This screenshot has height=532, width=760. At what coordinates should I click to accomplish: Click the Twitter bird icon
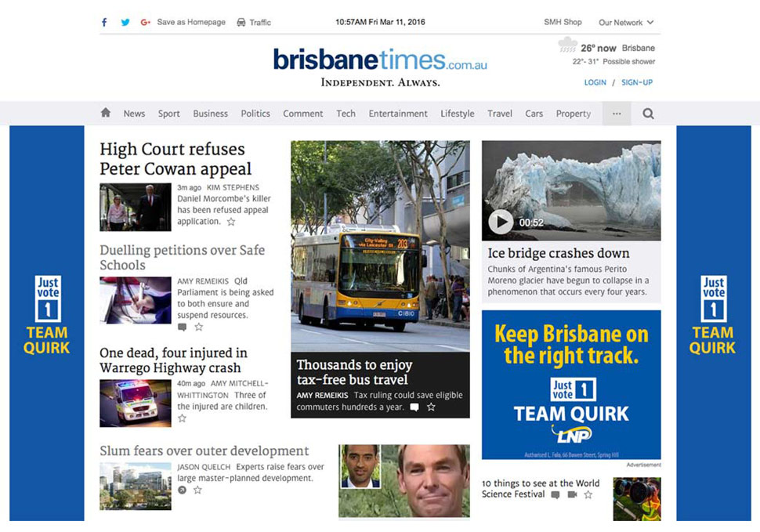[125, 22]
